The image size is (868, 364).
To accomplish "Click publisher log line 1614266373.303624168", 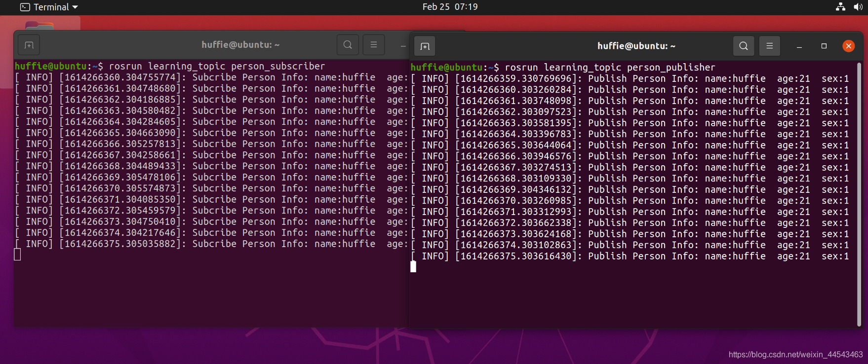I will tap(630, 234).
